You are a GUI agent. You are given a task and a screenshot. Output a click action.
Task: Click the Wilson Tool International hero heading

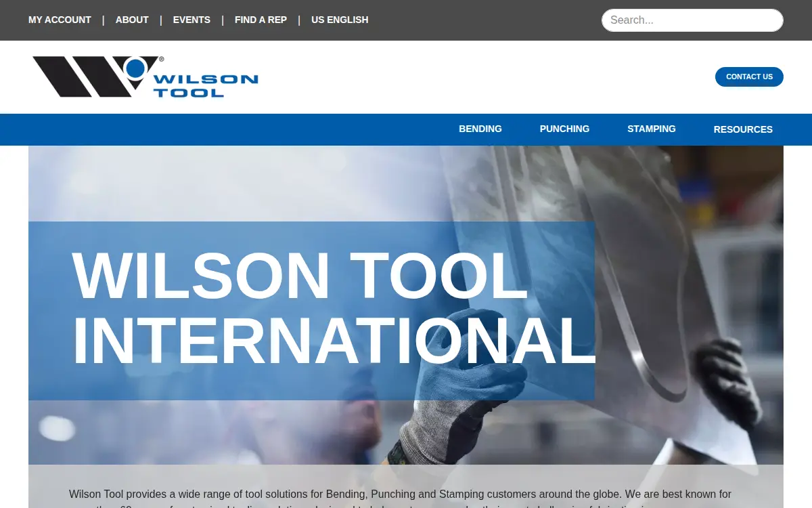[x=333, y=309]
